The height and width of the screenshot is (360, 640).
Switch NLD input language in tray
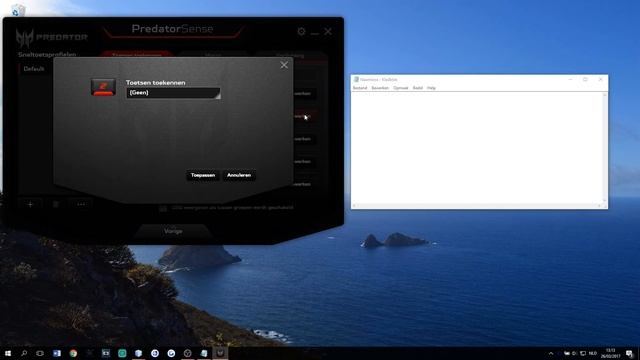593,353
